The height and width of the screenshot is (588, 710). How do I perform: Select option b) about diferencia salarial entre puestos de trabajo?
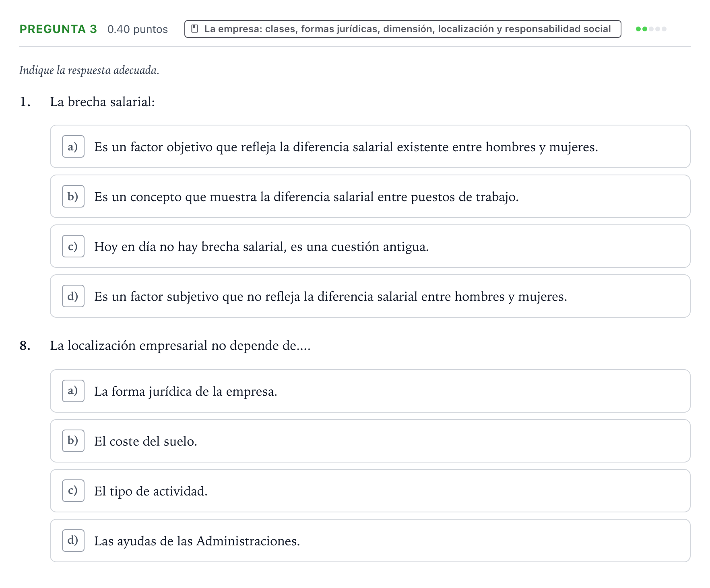pos(370,196)
